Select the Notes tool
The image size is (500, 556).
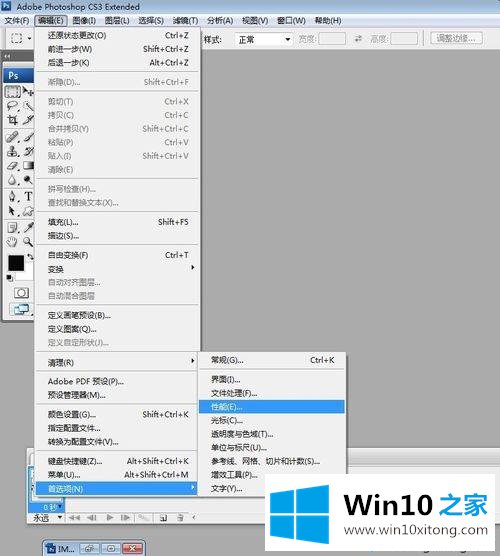point(12,227)
